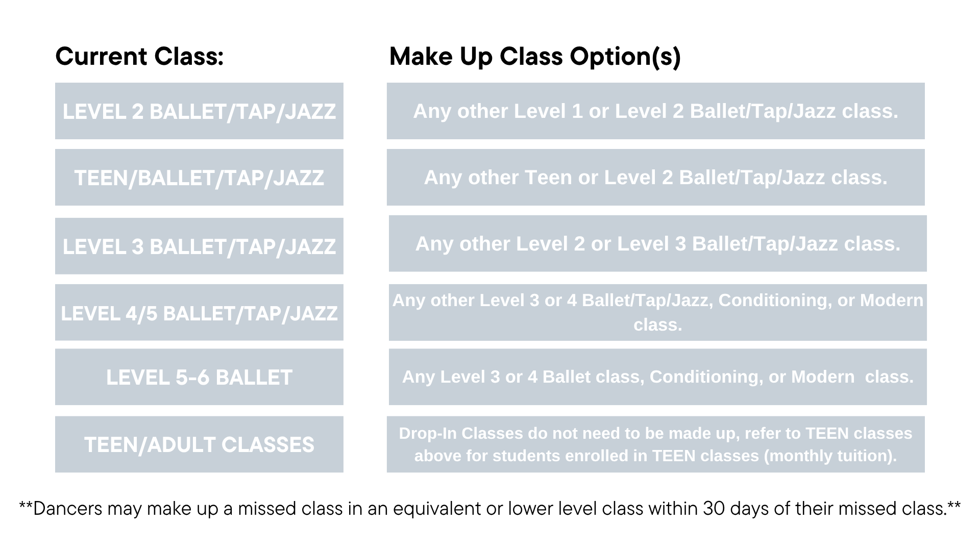
Task: Select the Teen/Adult Classes box
Action: pyautogui.click(x=199, y=444)
